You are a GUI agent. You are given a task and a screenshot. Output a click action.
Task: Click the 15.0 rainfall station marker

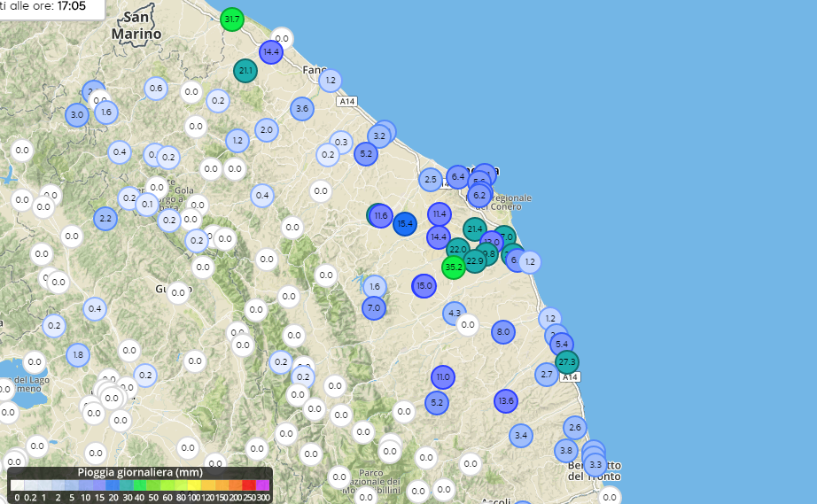coord(424,285)
